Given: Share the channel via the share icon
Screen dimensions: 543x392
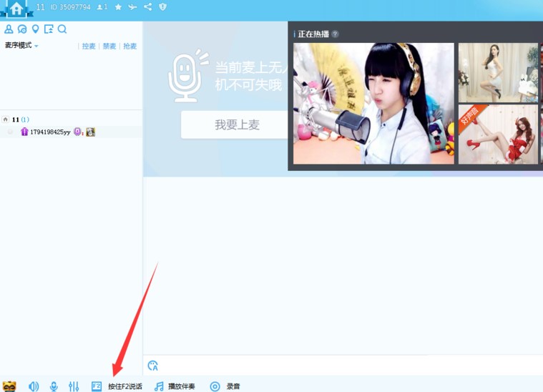Looking at the screenshot, I should tap(148, 7).
